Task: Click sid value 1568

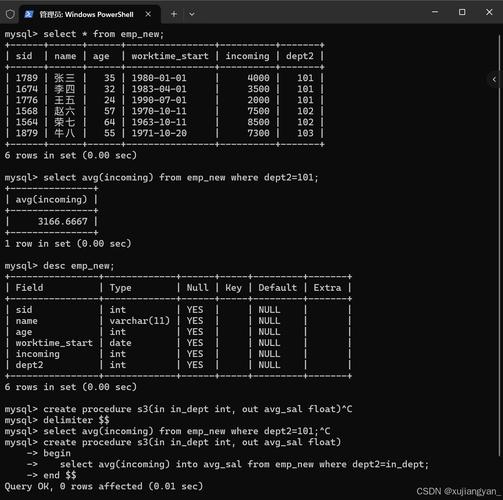Action: tap(27, 111)
